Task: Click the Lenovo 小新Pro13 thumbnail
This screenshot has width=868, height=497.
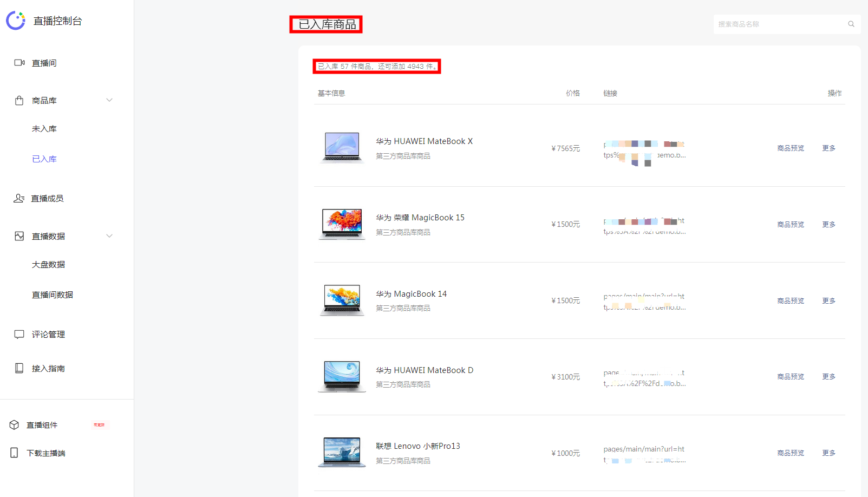Action: [342, 452]
